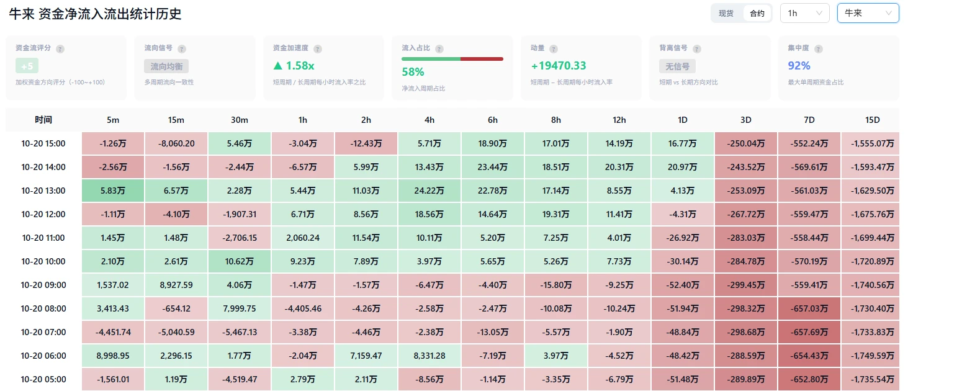Click the help icon beside 资金流评分
980x391 pixels.
point(60,48)
